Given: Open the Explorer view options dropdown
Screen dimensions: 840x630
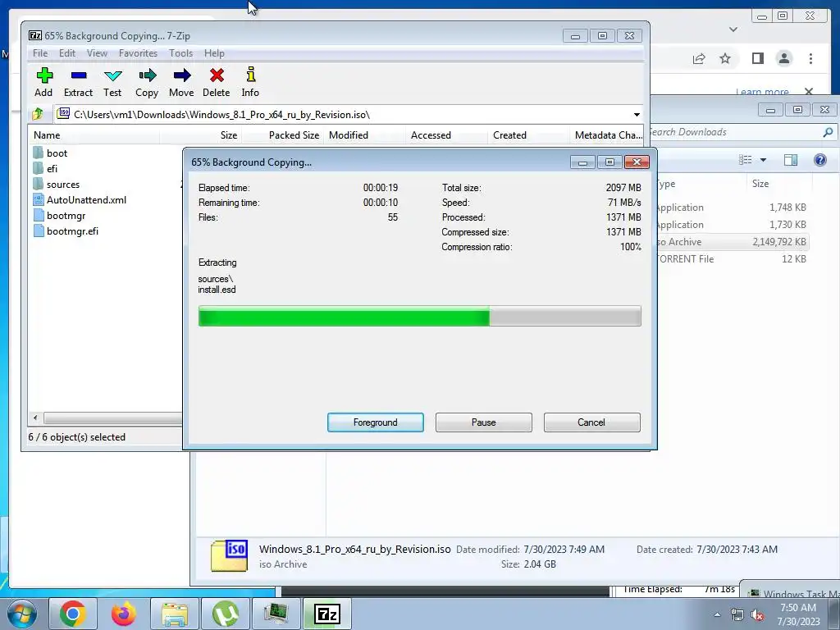Looking at the screenshot, I should pos(764,160).
